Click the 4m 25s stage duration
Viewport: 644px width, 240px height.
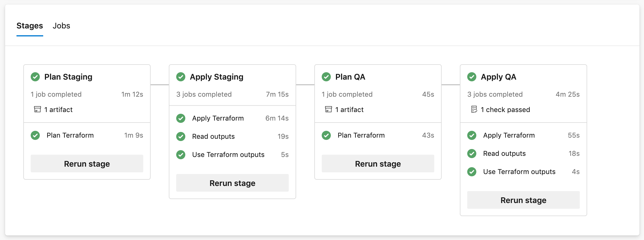tap(568, 94)
